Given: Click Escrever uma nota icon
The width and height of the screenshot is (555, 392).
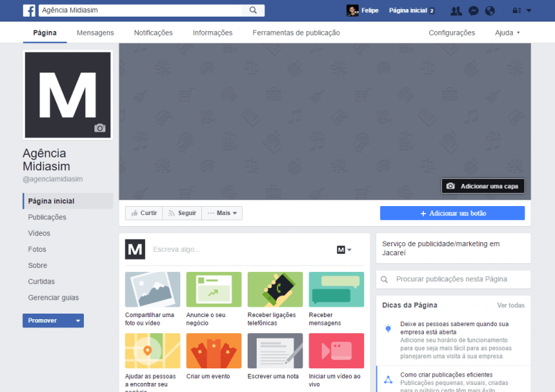Looking at the screenshot, I should tap(275, 350).
